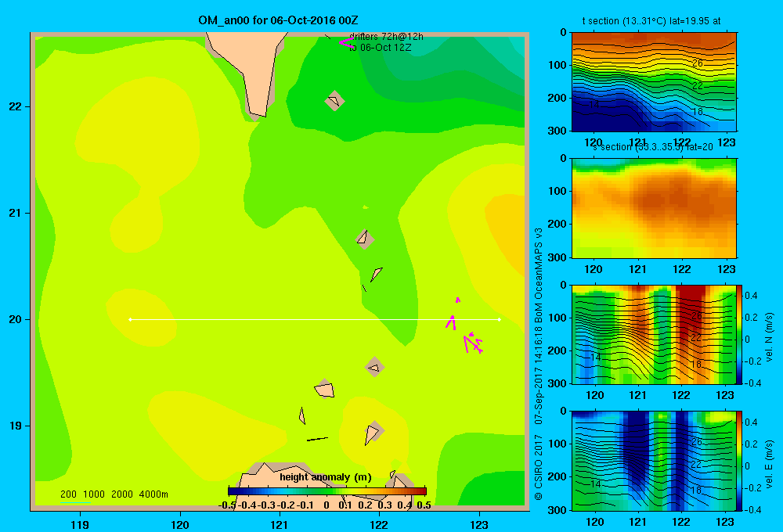Click the '4000m' depth contour legend entry
The height and width of the screenshot is (532, 783).
(x=153, y=494)
